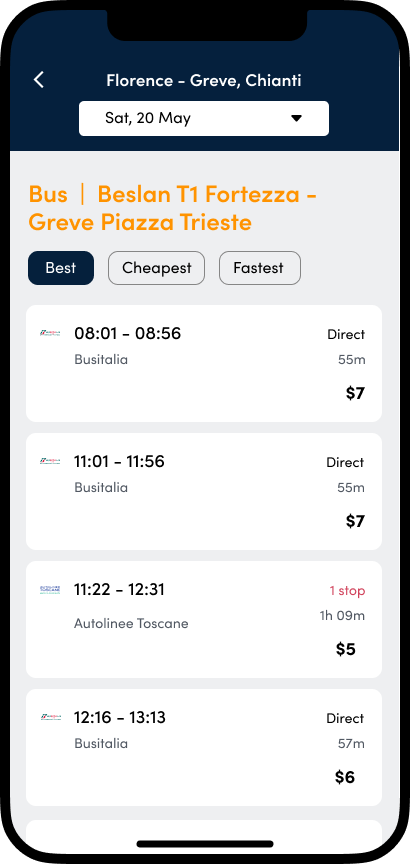The height and width of the screenshot is (864, 410).
Task: Open the Sat, 20 May date dropdown
Action: 204,118
